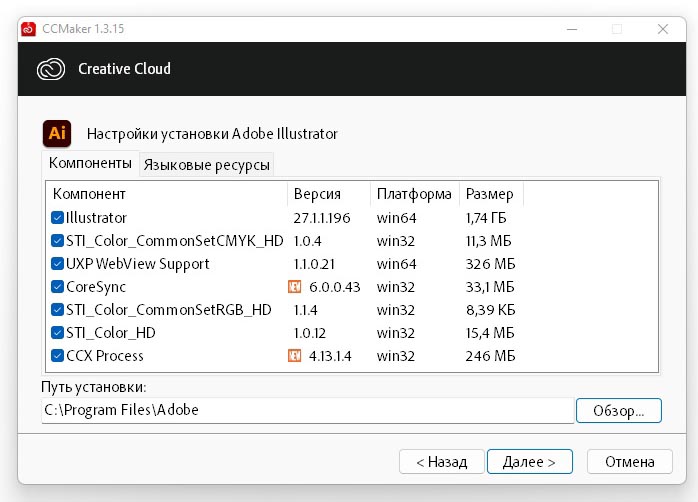Minimize the CCMaker window
This screenshot has height=502, width=698.
572,29
